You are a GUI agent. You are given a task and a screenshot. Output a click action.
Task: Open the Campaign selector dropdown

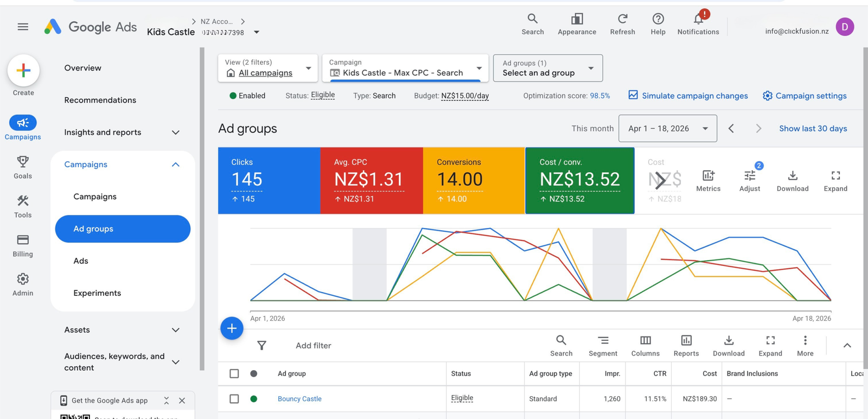[405, 68]
